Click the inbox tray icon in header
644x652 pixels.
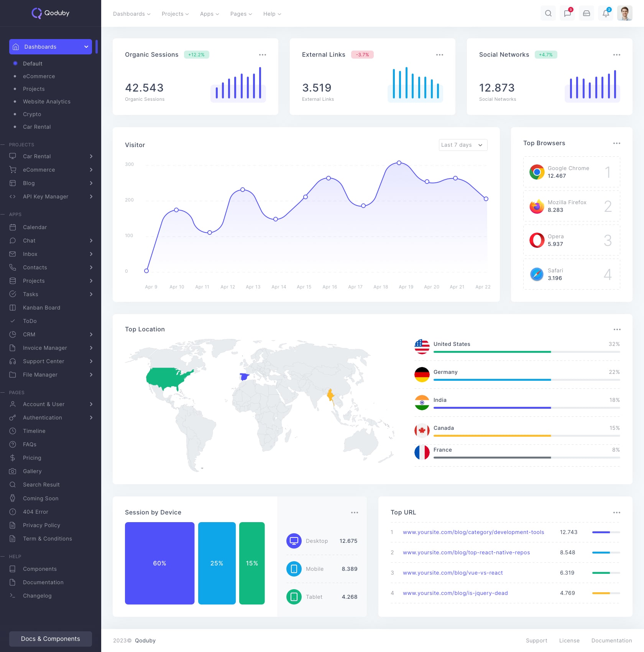(x=586, y=13)
